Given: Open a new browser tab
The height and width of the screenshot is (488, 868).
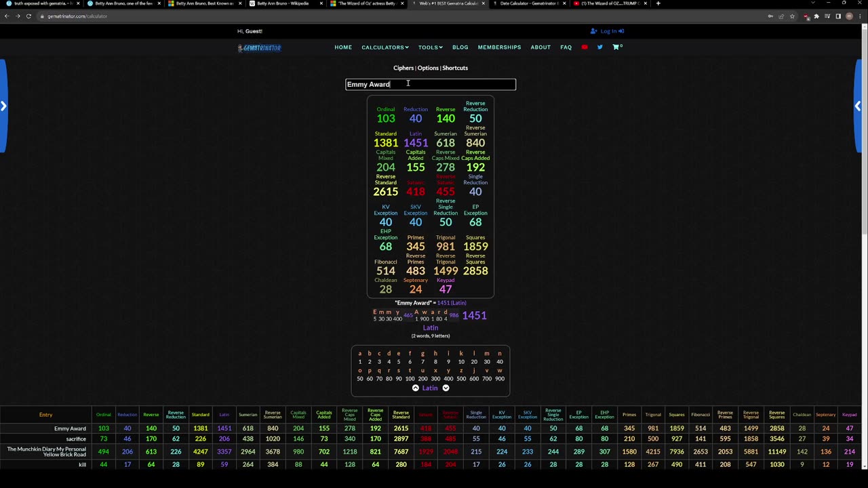Looking at the screenshot, I should 658,3.
